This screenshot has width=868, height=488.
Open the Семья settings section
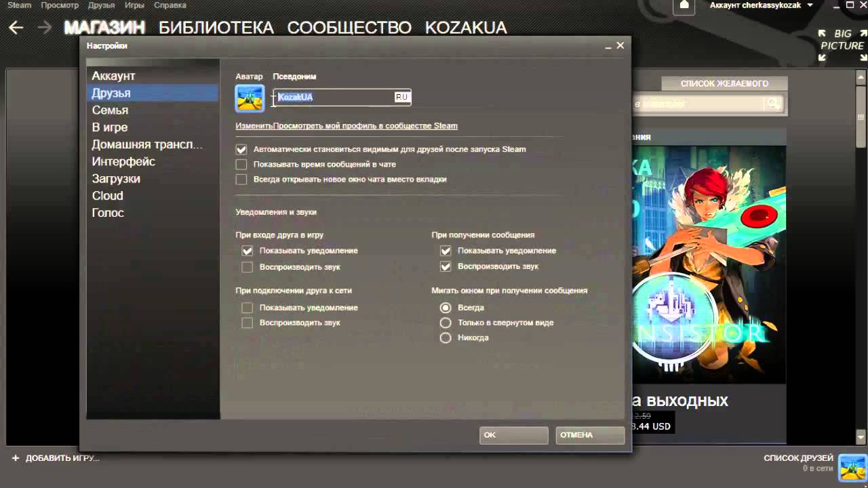coord(153,110)
